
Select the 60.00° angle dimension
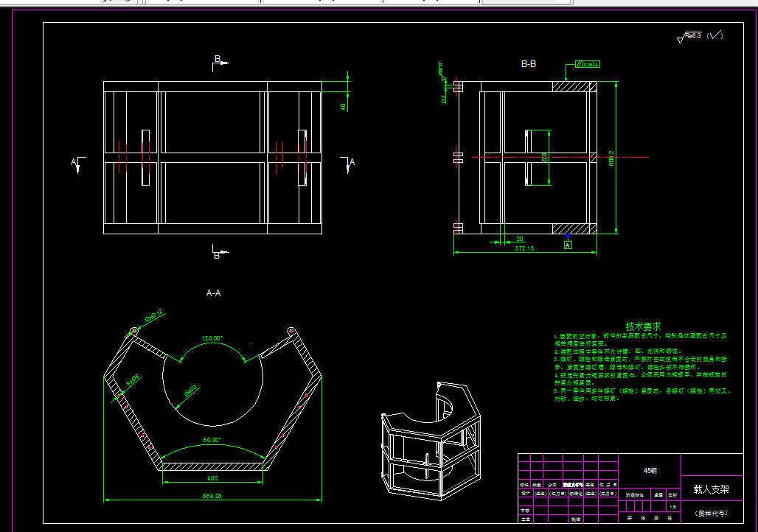point(212,440)
